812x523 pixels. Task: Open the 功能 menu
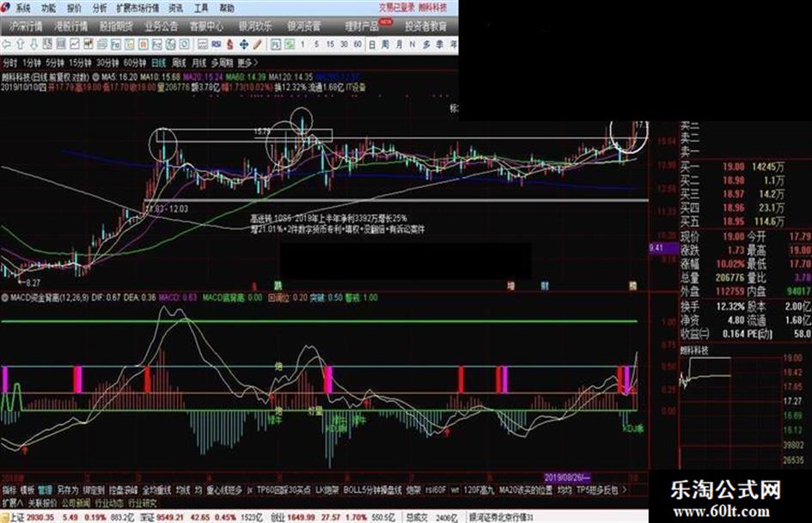pos(49,8)
